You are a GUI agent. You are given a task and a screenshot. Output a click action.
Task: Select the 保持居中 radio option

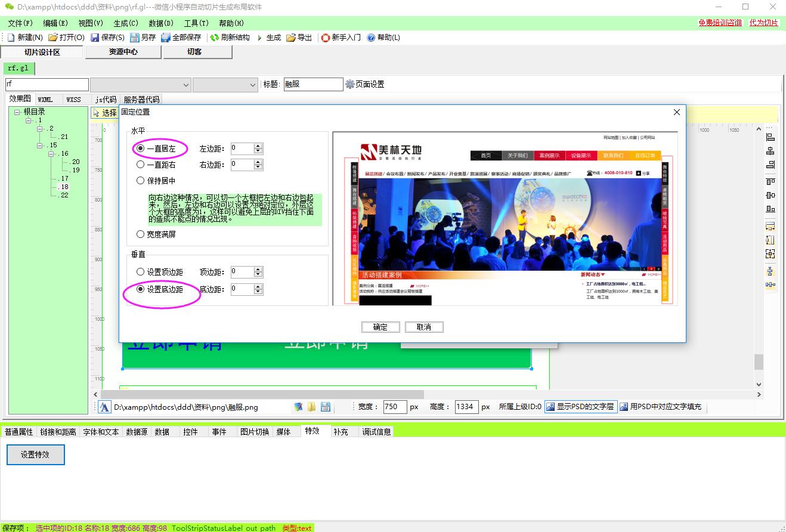pyautogui.click(x=156, y=181)
